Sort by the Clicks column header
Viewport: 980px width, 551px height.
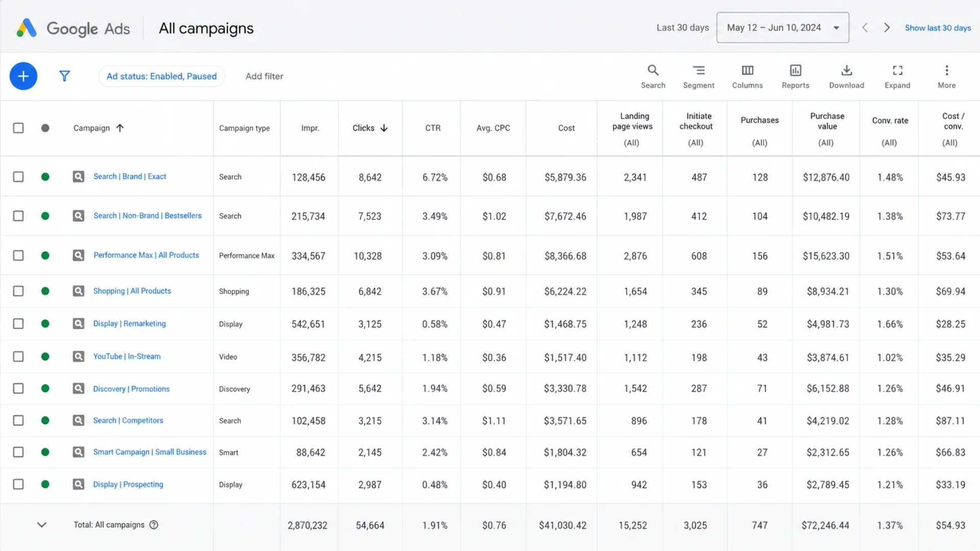click(370, 128)
